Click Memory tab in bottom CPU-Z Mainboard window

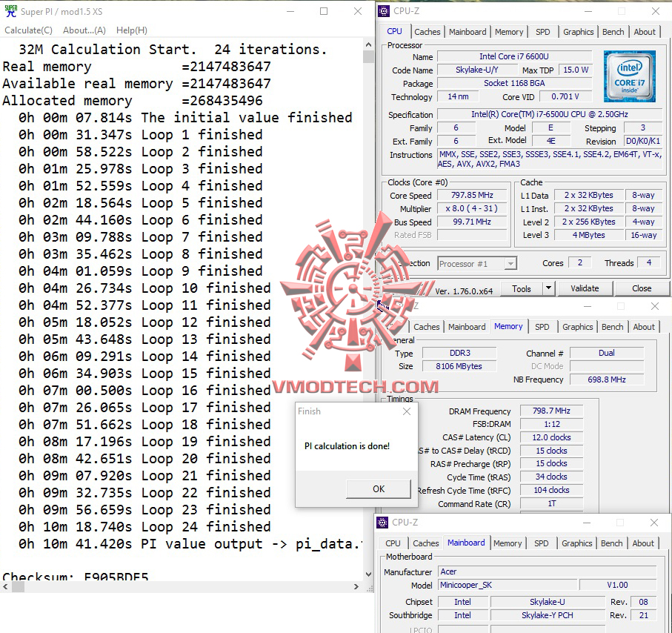tap(508, 543)
